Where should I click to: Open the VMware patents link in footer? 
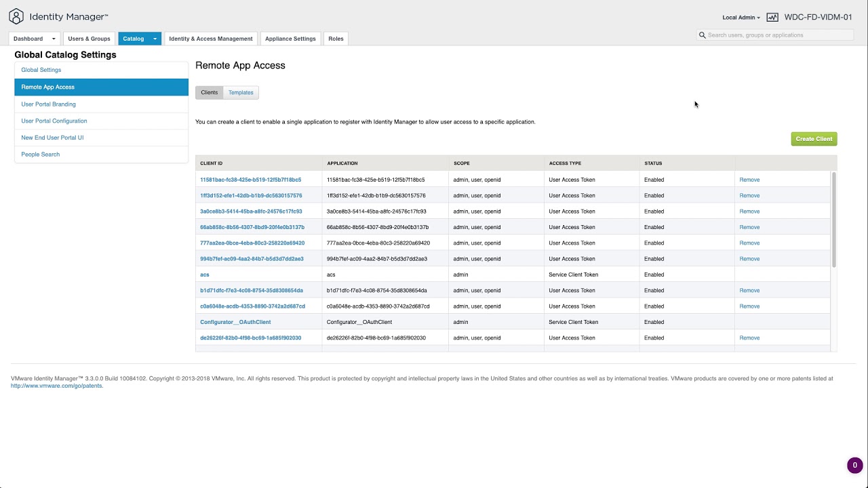point(57,386)
